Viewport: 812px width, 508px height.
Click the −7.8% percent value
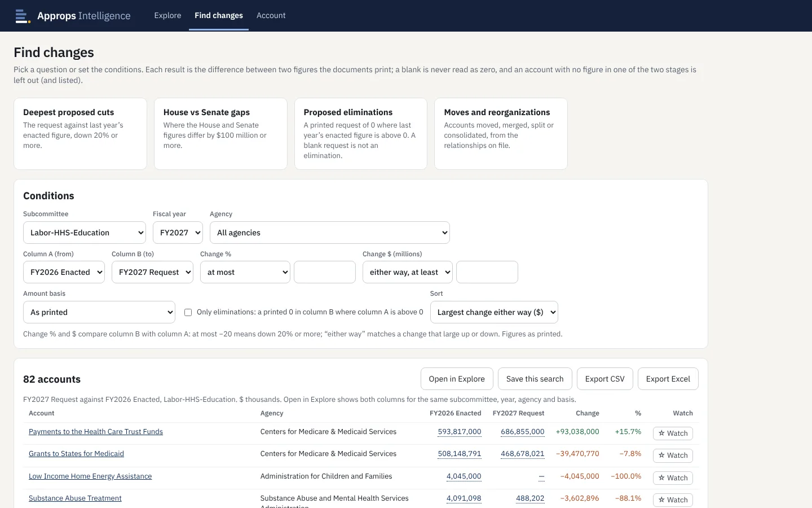pyautogui.click(x=630, y=454)
